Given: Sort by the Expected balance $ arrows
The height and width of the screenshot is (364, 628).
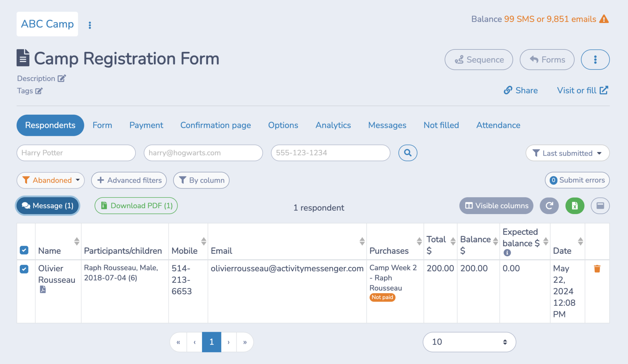Looking at the screenshot, I should (546, 241).
